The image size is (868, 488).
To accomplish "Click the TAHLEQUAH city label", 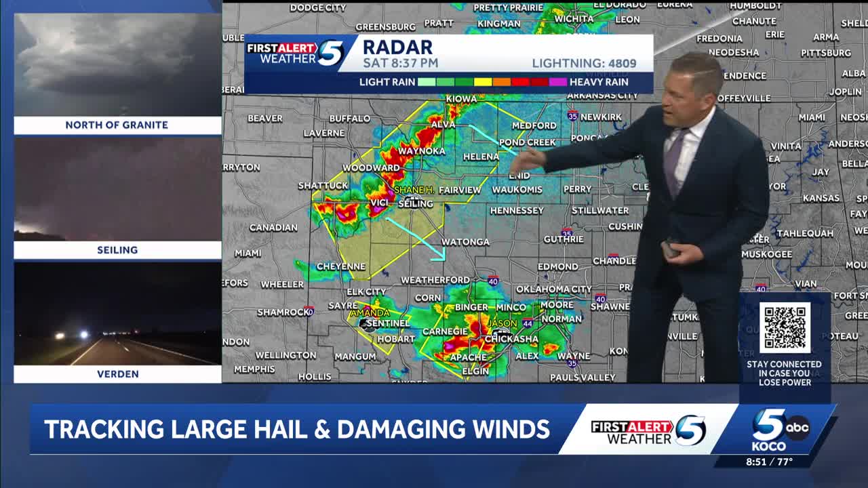I will pyautogui.click(x=805, y=233).
